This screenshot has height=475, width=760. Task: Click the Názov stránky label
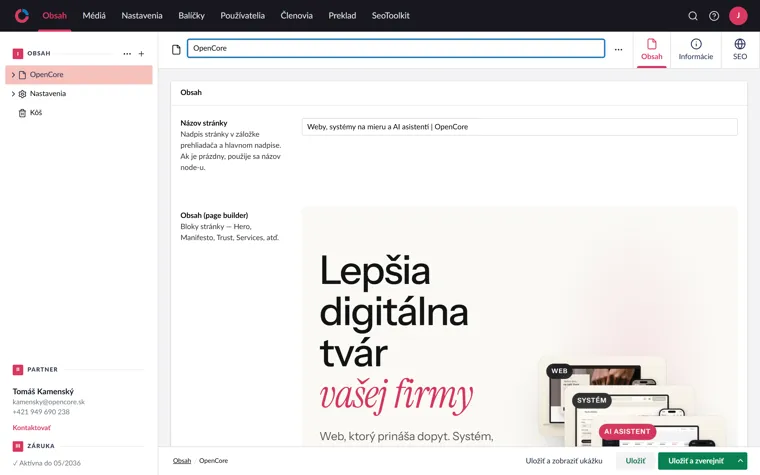[x=204, y=123]
